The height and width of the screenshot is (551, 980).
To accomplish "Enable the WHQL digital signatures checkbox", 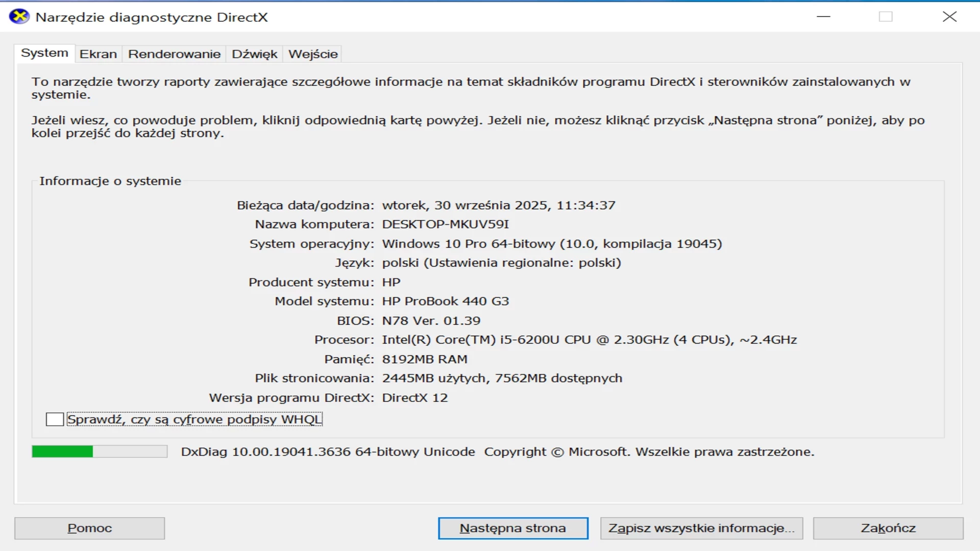I will click(x=55, y=419).
